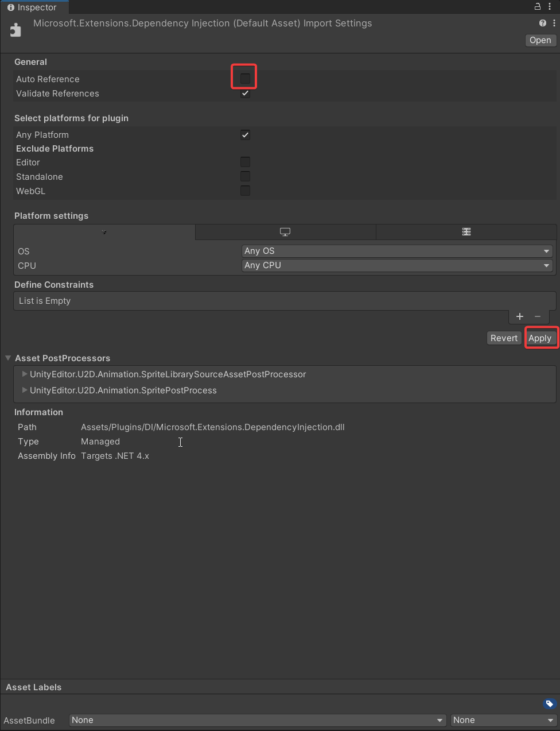The height and width of the screenshot is (731, 560).
Task: Select the Dedicated Server platform tab
Action: pos(466,232)
